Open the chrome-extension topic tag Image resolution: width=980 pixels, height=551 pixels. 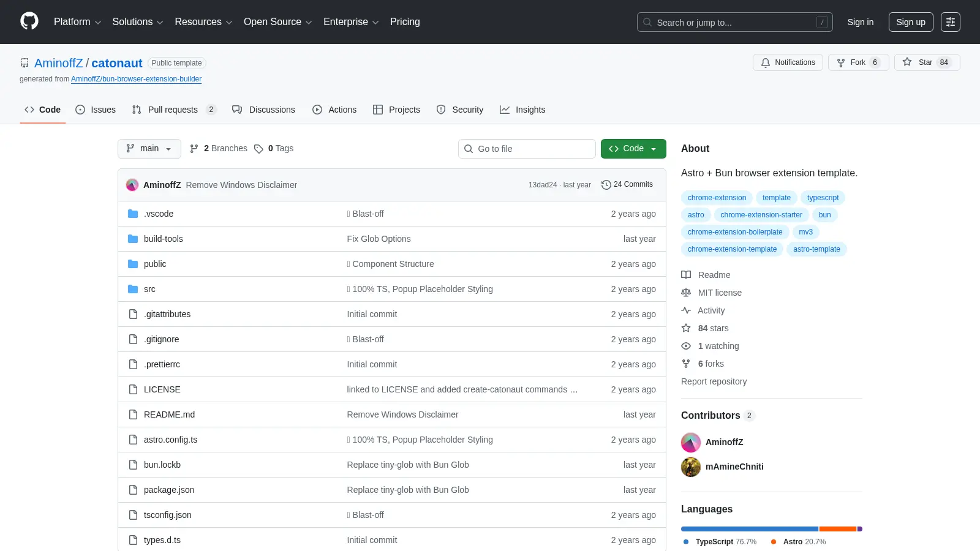click(717, 198)
